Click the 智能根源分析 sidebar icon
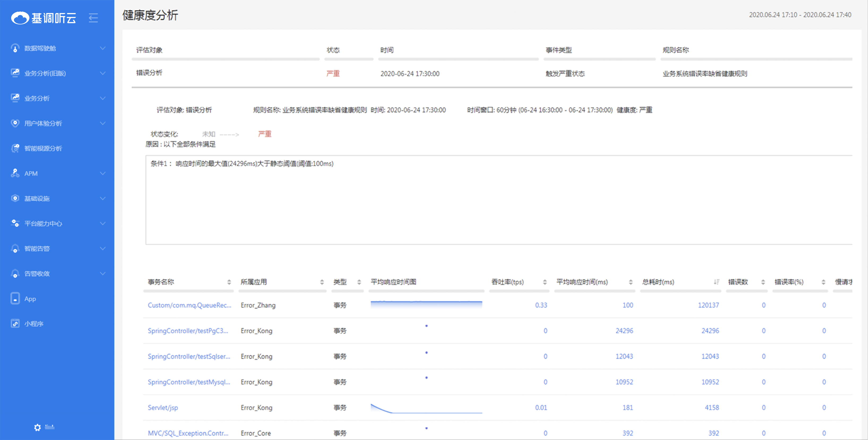 point(15,148)
